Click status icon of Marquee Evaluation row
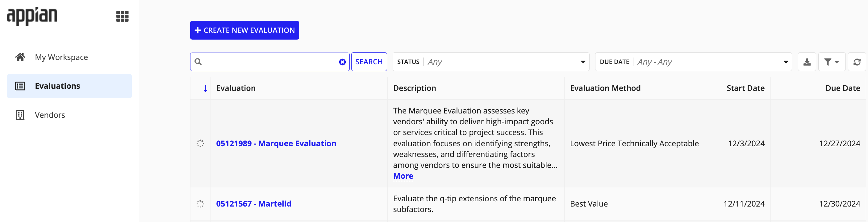 (200, 143)
